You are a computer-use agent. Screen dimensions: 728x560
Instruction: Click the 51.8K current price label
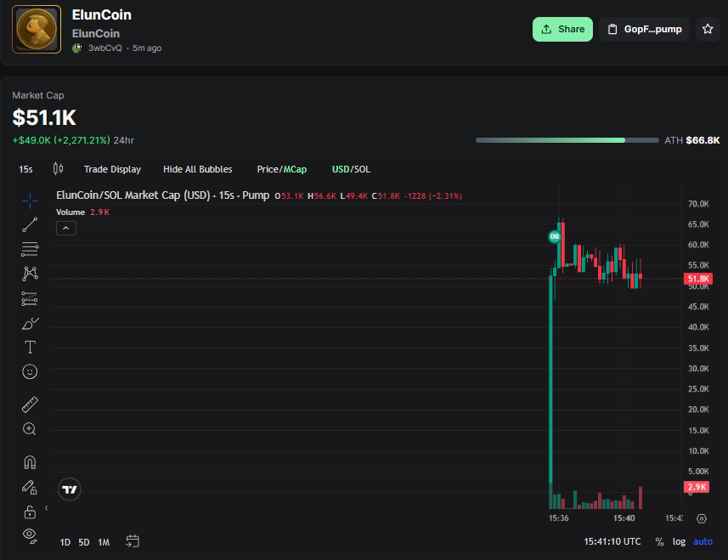pyautogui.click(x=698, y=279)
